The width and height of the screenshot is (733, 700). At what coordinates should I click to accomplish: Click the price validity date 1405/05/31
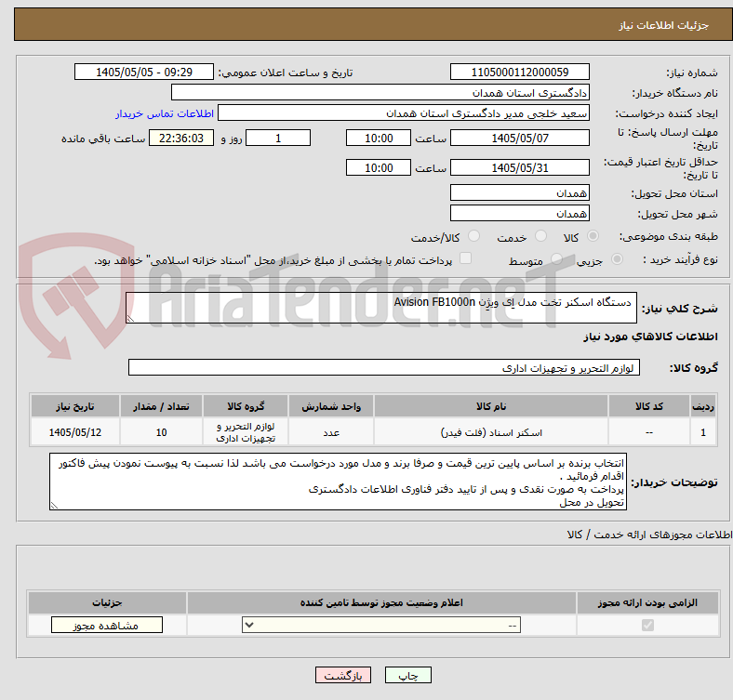coord(519,167)
